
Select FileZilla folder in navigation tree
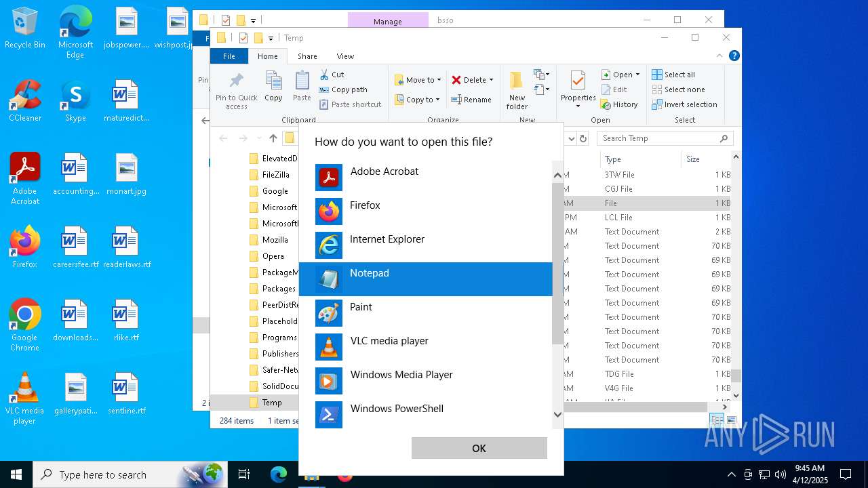[275, 175]
